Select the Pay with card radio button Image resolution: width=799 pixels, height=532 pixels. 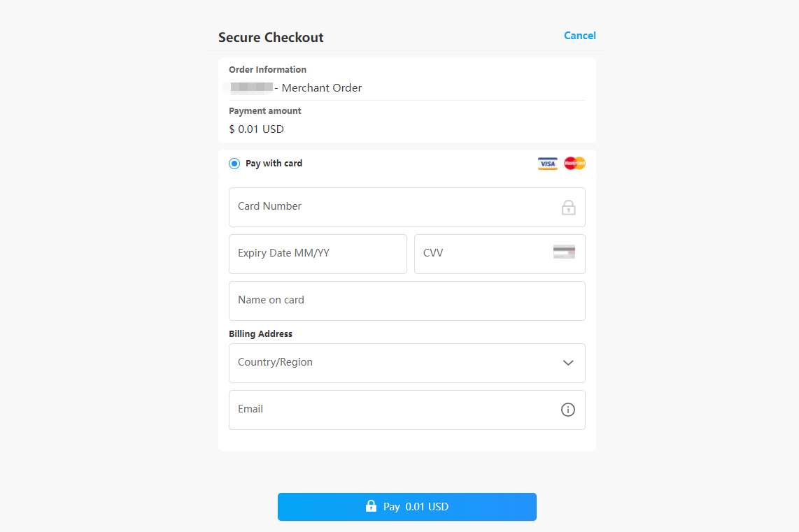pyautogui.click(x=234, y=164)
